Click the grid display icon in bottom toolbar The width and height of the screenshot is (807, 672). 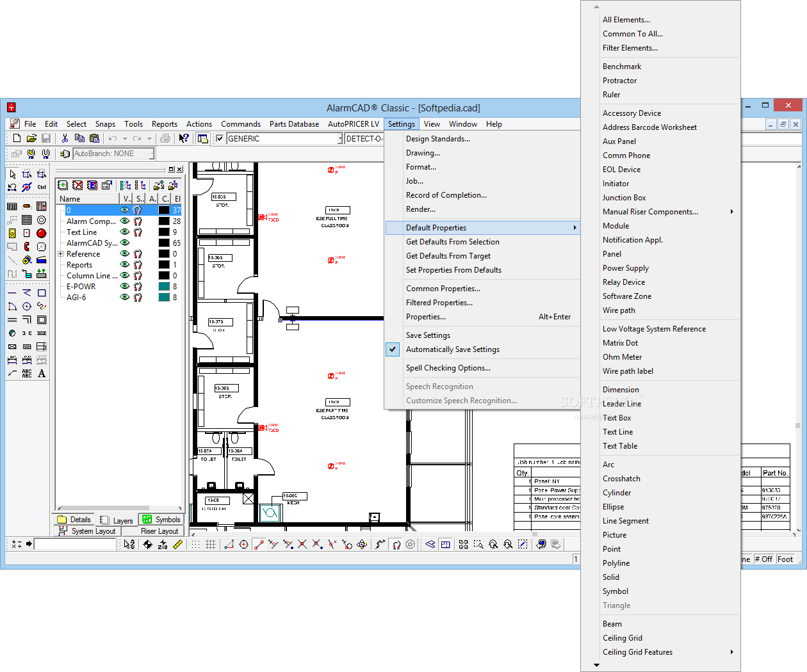pyautogui.click(x=211, y=544)
